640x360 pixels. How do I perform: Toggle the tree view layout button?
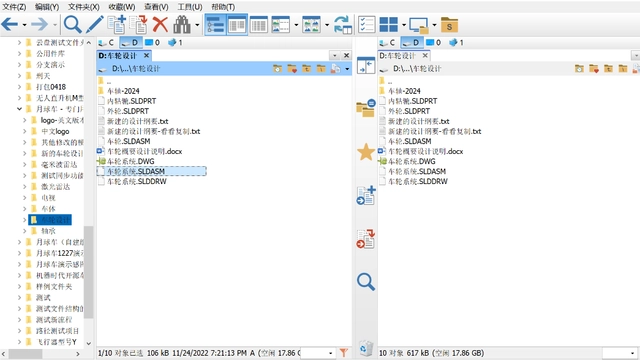point(215,25)
